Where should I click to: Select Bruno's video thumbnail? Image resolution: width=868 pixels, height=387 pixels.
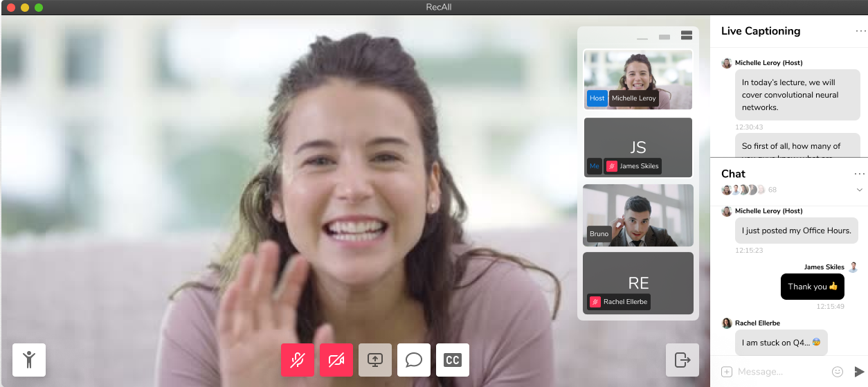click(638, 215)
